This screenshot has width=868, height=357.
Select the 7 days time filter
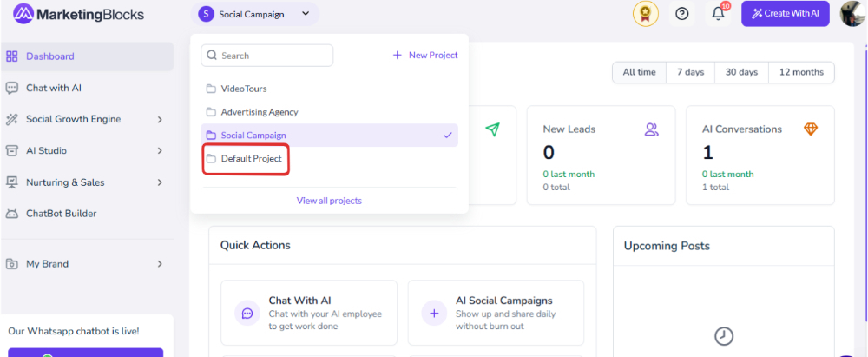[x=690, y=72]
